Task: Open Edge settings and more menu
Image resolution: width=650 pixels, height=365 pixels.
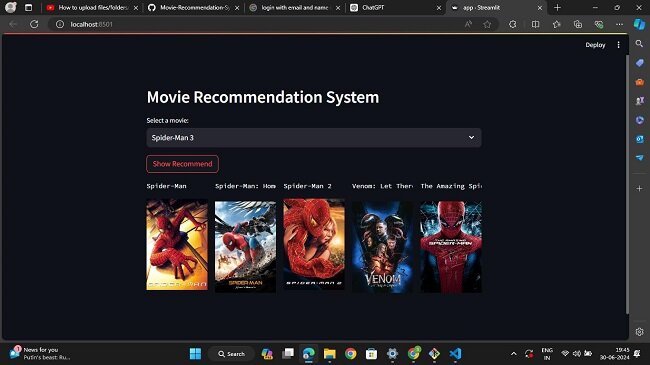Action: point(619,24)
